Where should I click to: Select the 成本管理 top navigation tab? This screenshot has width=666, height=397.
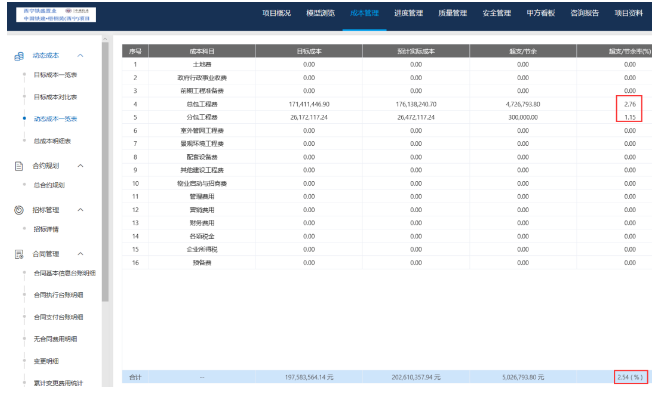tap(364, 13)
